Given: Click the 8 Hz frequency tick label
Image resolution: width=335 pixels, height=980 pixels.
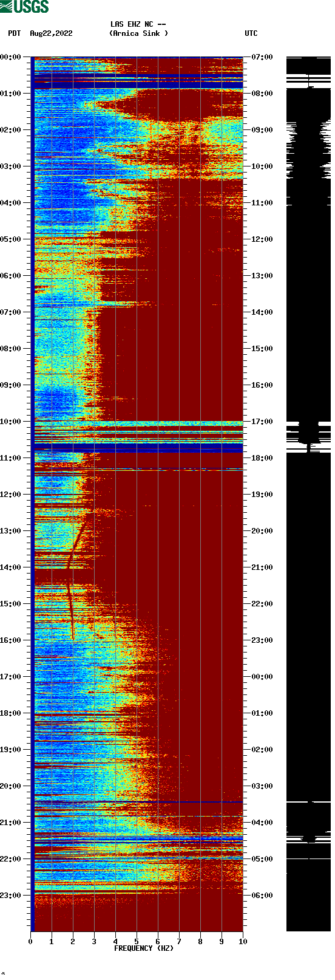Looking at the screenshot, I should [200, 942].
